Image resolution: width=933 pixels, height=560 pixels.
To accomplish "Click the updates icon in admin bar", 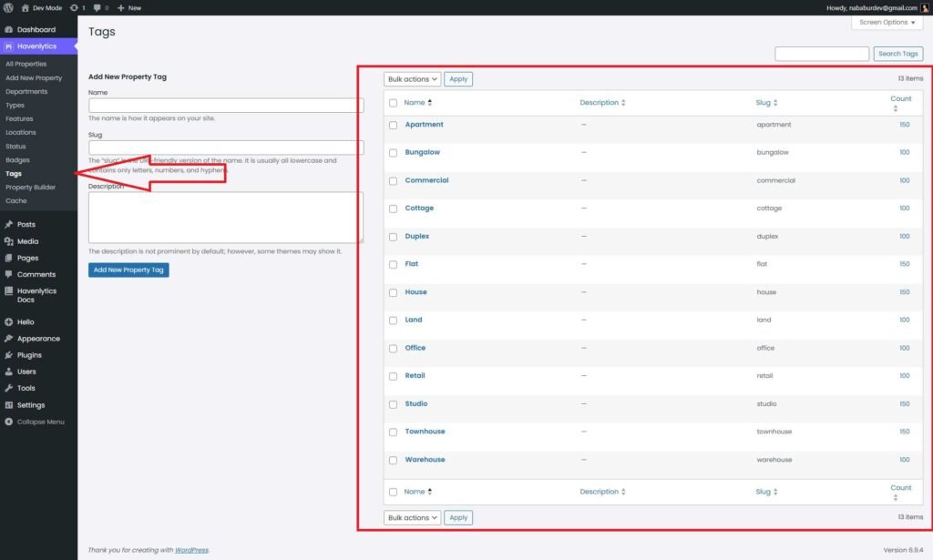I will [x=74, y=7].
